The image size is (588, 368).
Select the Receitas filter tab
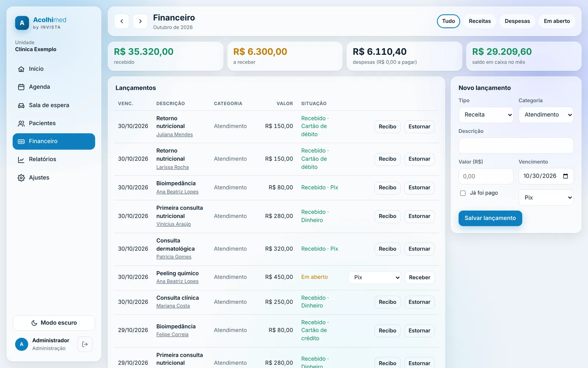point(480,21)
